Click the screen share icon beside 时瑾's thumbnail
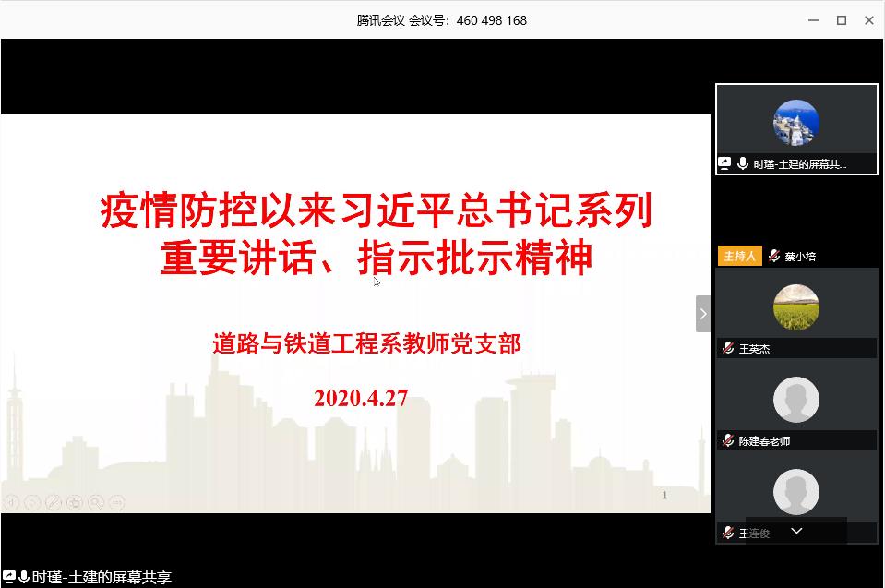The image size is (885, 588). [x=725, y=162]
